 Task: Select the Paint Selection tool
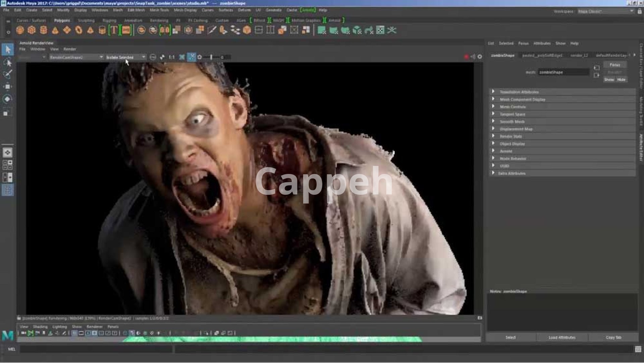[x=7, y=74]
